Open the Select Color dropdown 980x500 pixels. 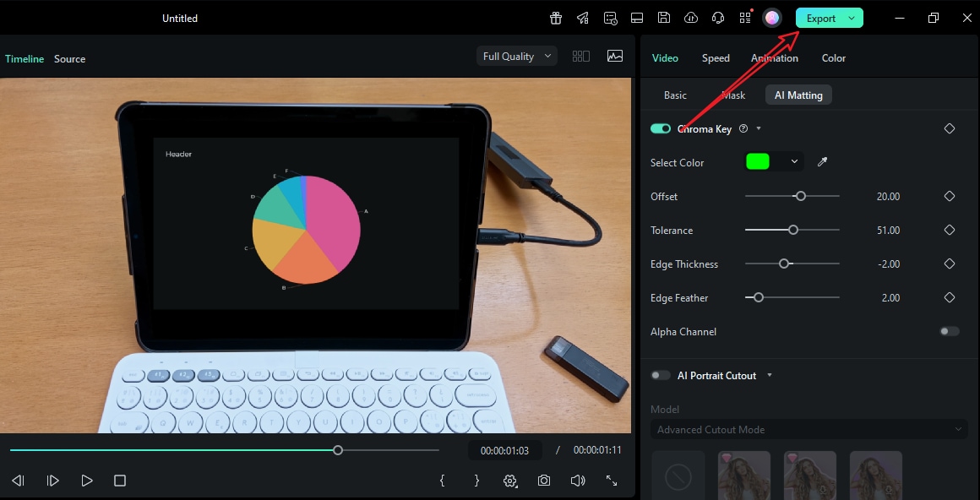pyautogui.click(x=793, y=161)
